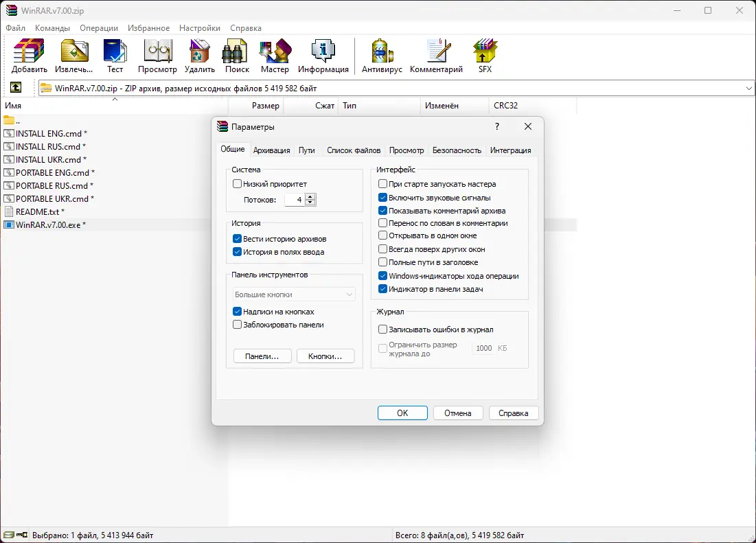Enable the Низкий приоритет checkbox
The image size is (756, 543).
point(237,183)
